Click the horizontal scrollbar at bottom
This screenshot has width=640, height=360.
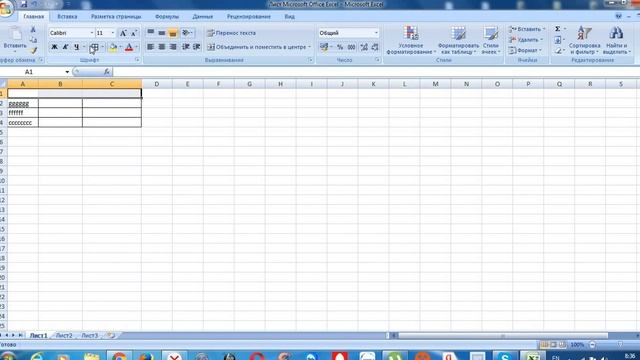pos(502,336)
